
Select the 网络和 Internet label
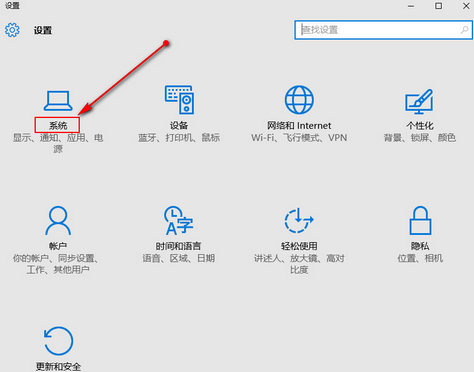(x=299, y=126)
